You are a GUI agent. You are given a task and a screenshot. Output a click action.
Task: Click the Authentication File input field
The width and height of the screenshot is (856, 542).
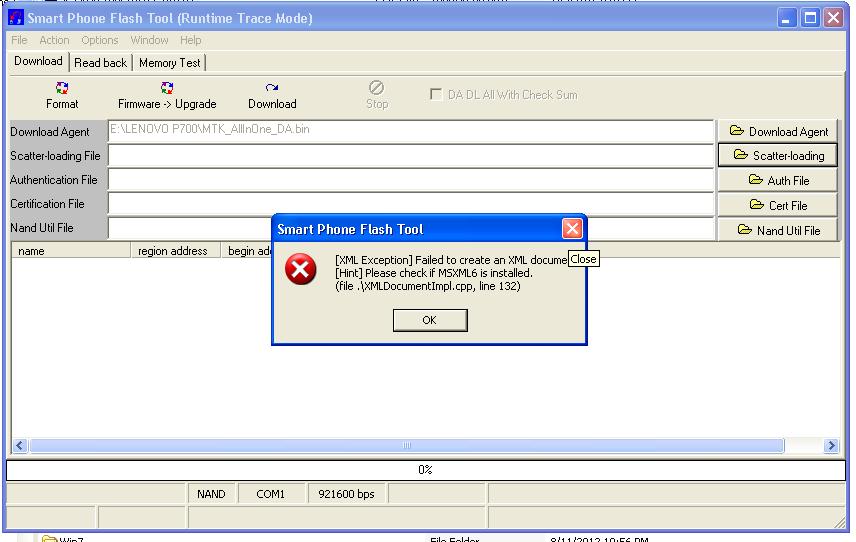[x=411, y=180]
